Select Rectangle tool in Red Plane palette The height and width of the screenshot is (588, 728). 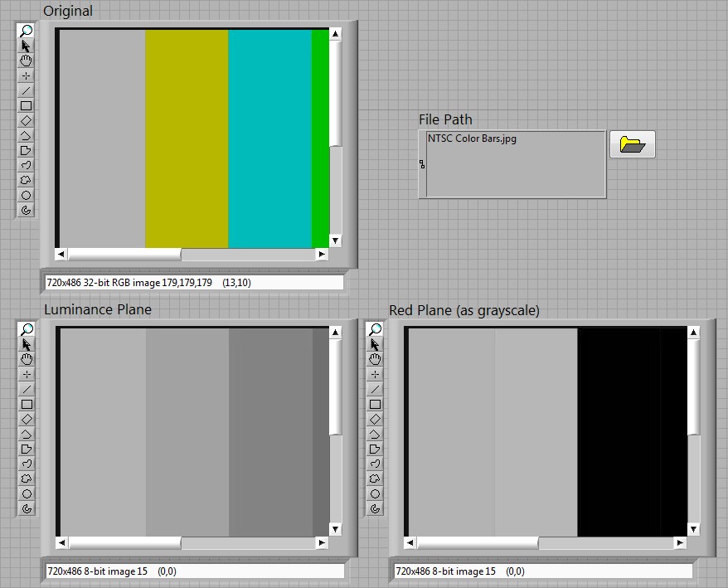tap(375, 404)
